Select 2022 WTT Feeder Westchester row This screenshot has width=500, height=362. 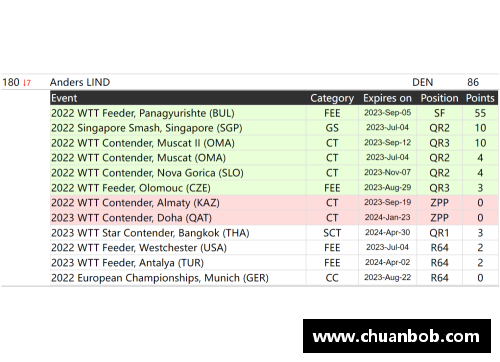pyautogui.click(x=274, y=248)
